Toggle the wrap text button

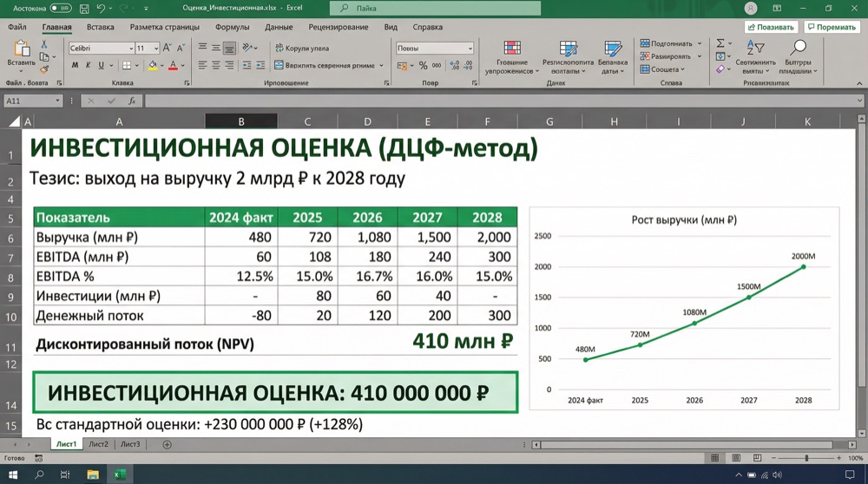302,48
